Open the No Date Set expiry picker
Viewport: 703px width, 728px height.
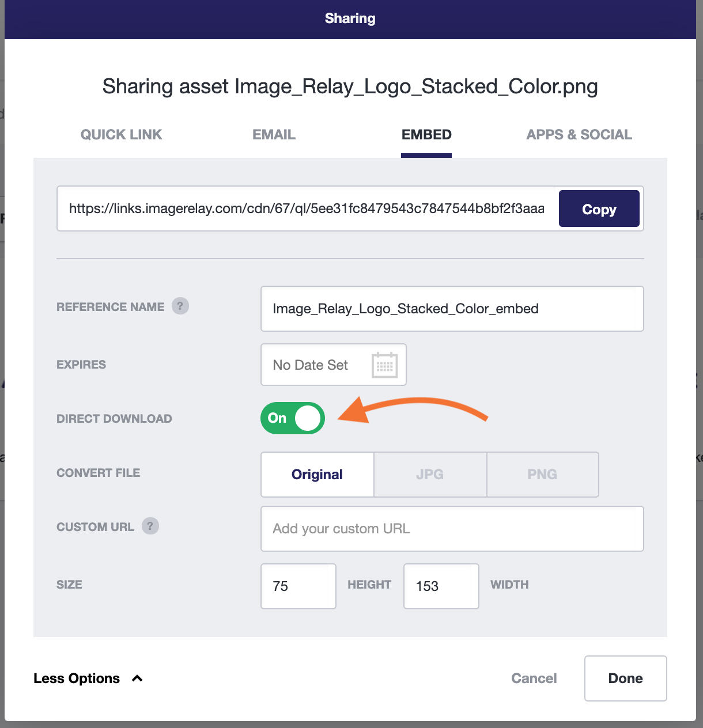tap(334, 365)
